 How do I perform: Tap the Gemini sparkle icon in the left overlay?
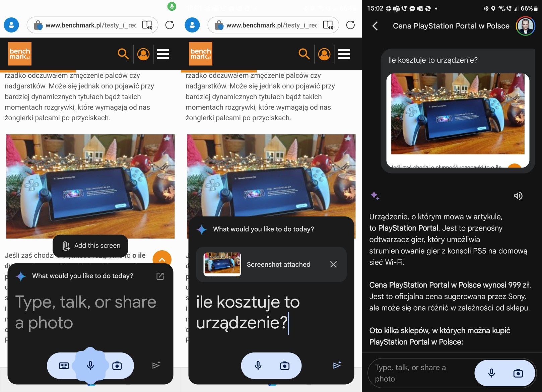tap(21, 276)
